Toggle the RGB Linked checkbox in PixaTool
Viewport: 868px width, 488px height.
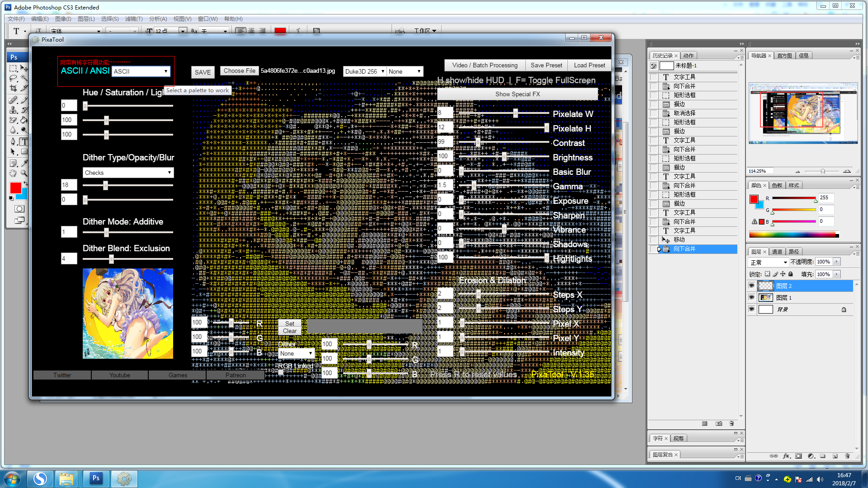281,372
